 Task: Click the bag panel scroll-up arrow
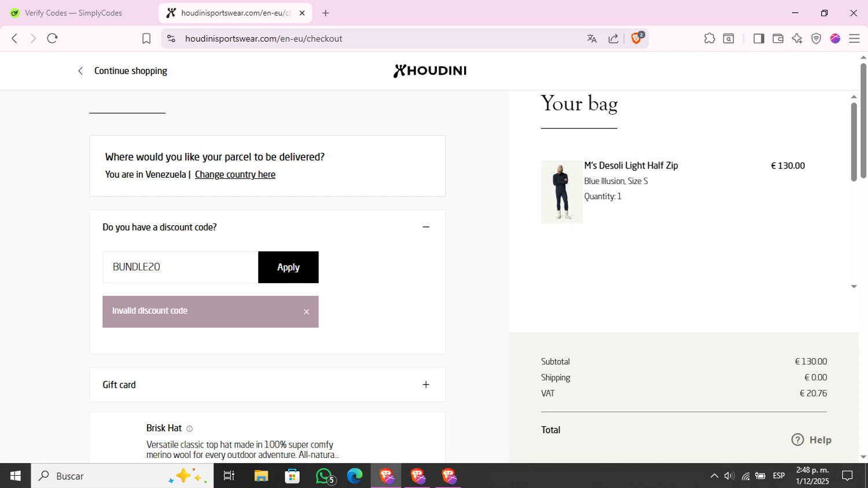click(854, 97)
